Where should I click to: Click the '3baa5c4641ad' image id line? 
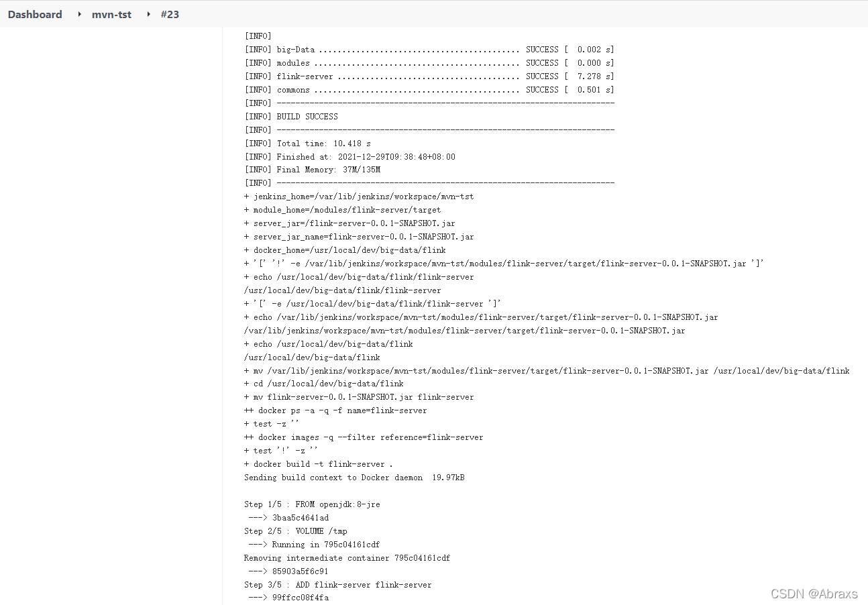click(x=288, y=518)
